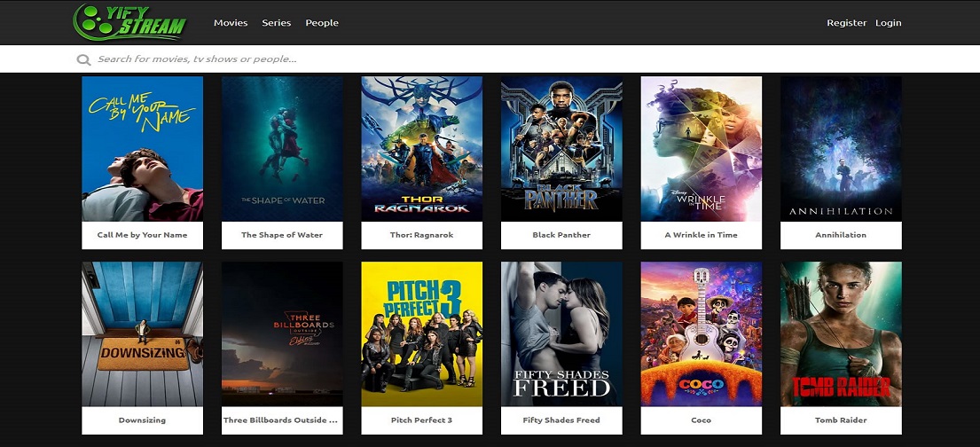Select the Coco poster
Viewport: 980px width, 447px height.
pyautogui.click(x=702, y=333)
